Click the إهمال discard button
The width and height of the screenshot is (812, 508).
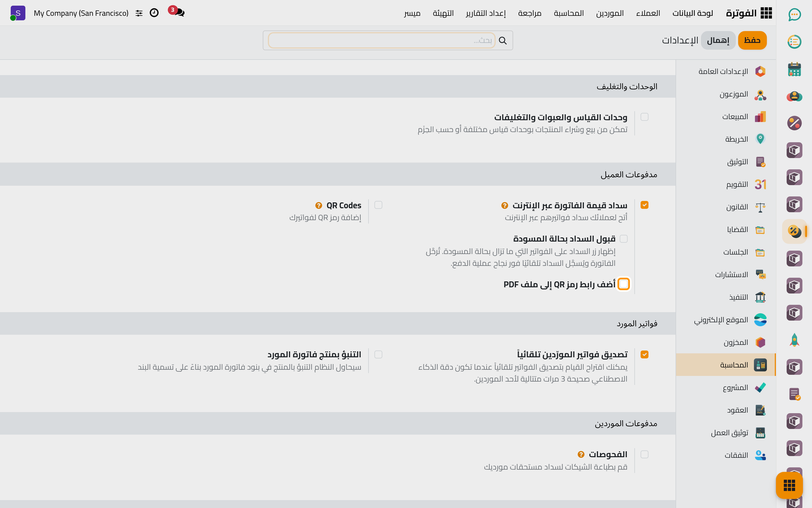(x=718, y=40)
